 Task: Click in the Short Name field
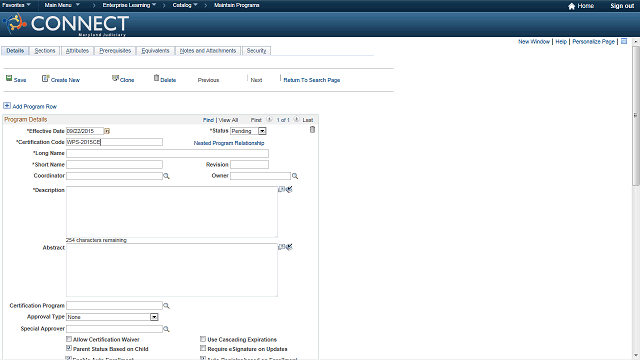114,164
